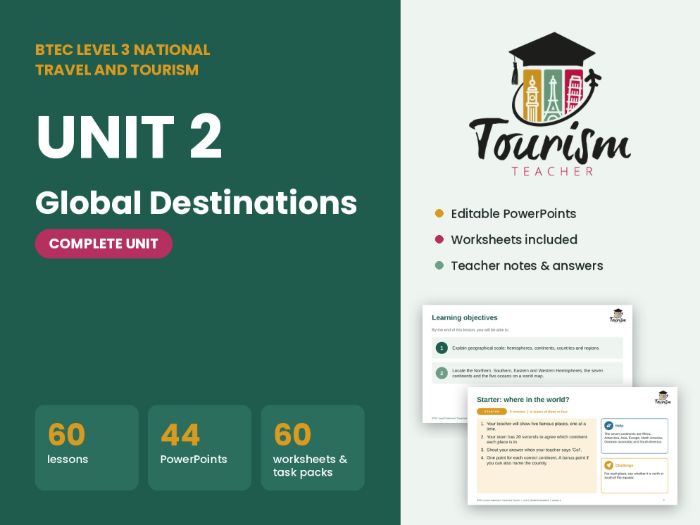Viewport: 700px width, 525px height.
Task: Click the 'PowerPoints' label under 44
Action: (x=194, y=459)
